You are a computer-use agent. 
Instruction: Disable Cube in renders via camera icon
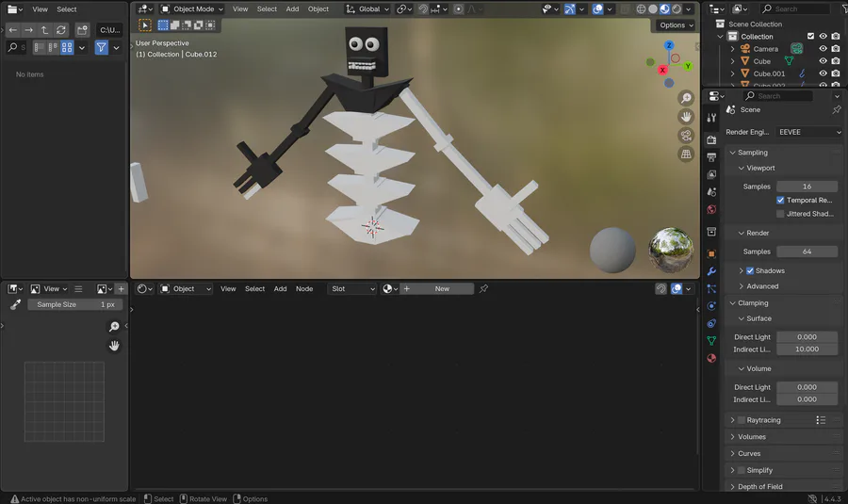click(836, 61)
